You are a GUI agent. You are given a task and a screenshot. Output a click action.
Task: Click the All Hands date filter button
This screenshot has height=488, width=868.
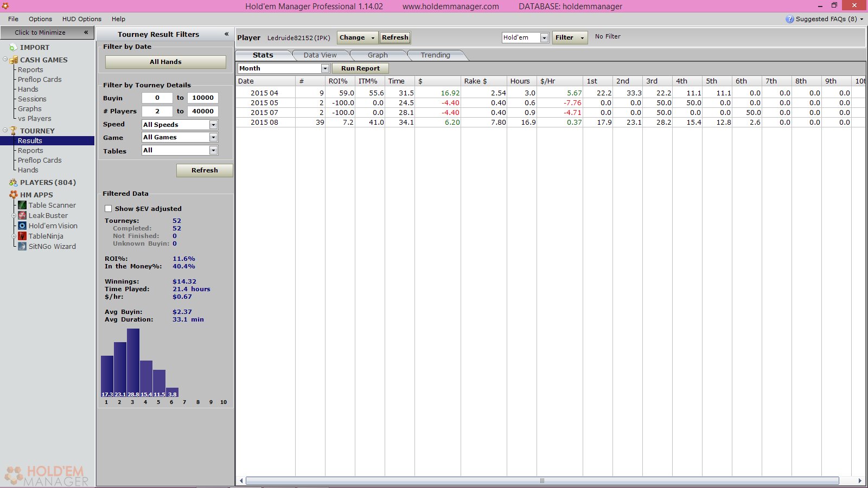point(165,62)
